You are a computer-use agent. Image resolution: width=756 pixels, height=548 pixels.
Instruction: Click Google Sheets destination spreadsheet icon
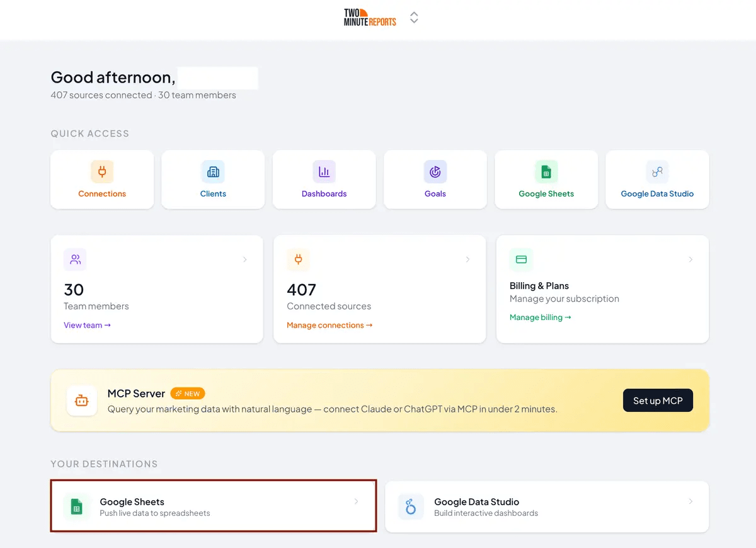[77, 506]
